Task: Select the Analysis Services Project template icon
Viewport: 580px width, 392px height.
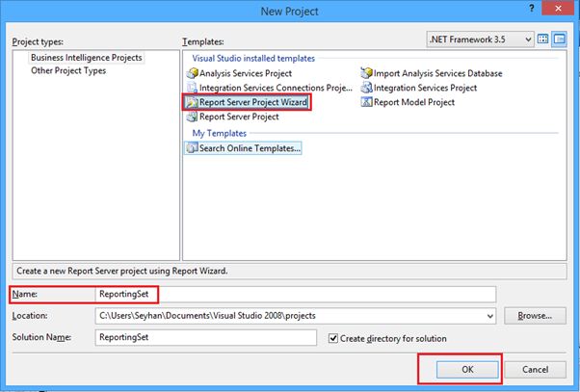Action: [x=191, y=73]
